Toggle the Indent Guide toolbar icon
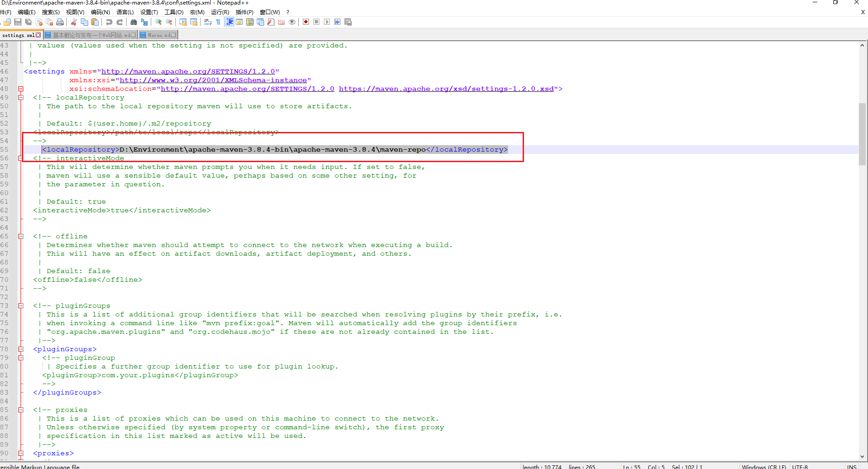Viewport: 868px width, 469px height. pos(229,22)
